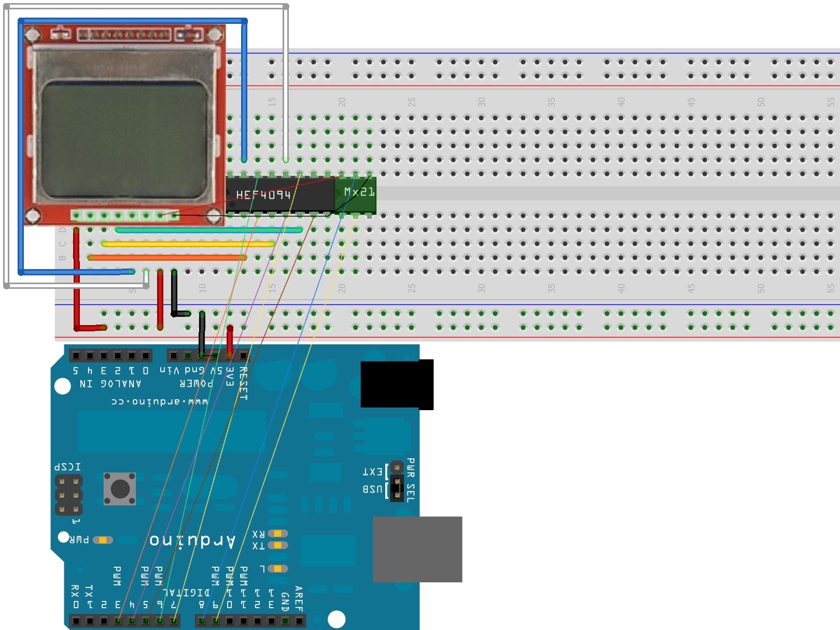840x630 pixels.
Task: Toggle the PWR SEL jumper
Action: pyautogui.click(x=397, y=488)
